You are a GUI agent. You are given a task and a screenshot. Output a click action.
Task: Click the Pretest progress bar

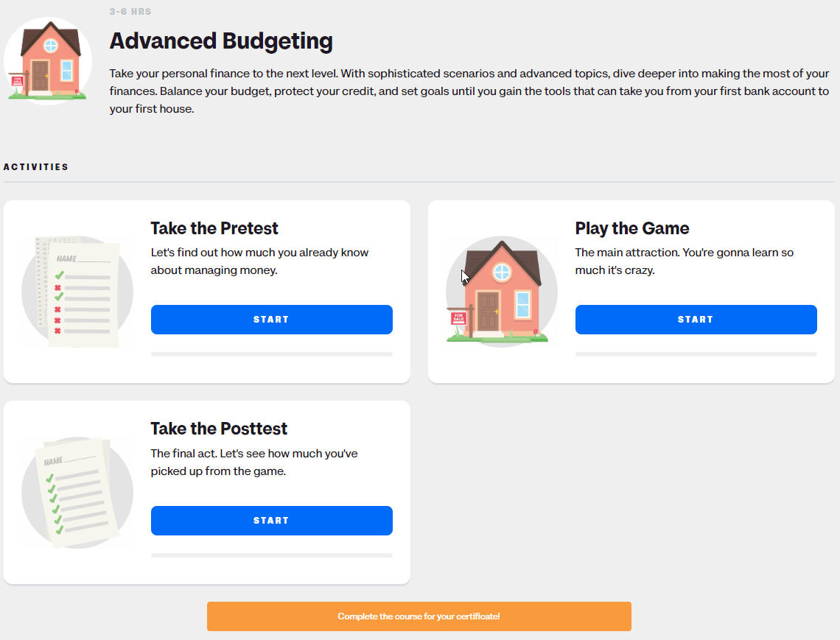pos(272,354)
